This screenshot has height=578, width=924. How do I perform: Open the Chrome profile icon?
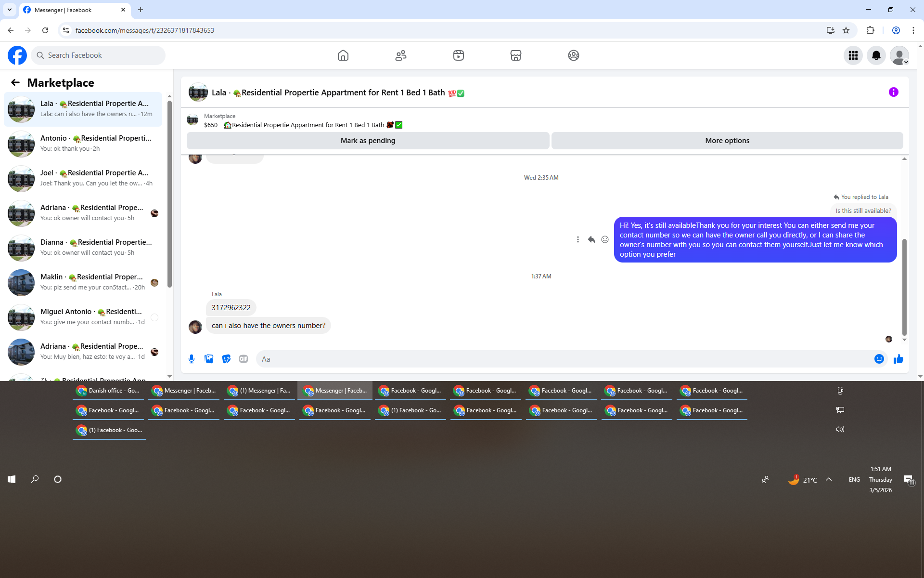click(x=896, y=30)
